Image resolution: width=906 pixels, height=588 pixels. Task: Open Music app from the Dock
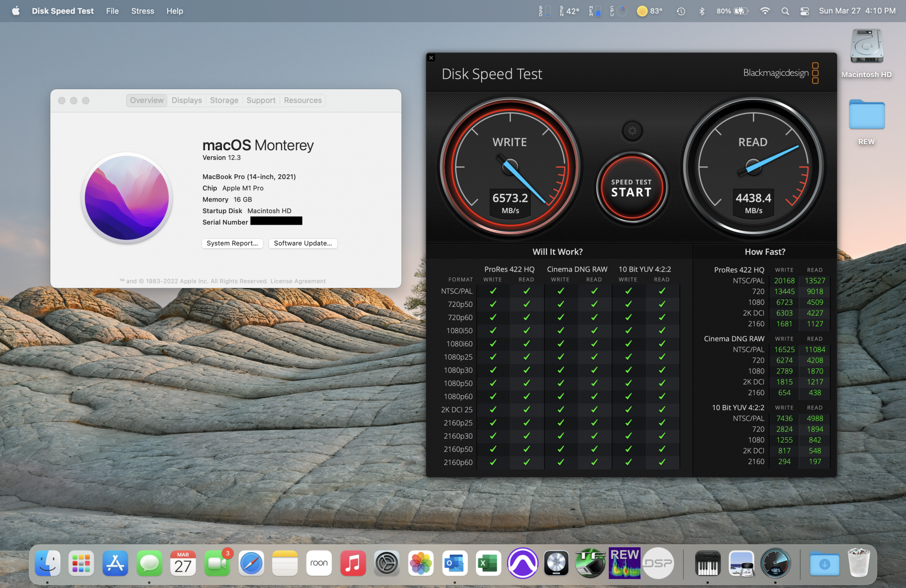coord(353,563)
